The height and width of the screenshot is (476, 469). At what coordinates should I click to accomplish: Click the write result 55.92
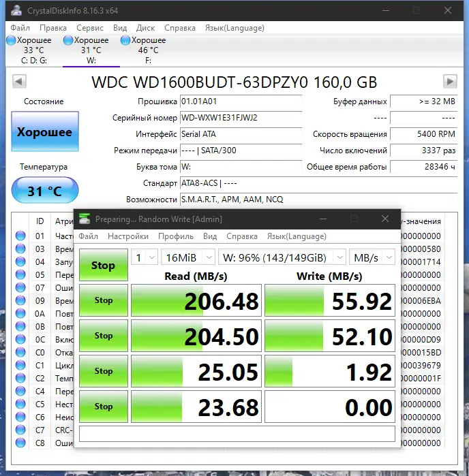[x=330, y=300]
